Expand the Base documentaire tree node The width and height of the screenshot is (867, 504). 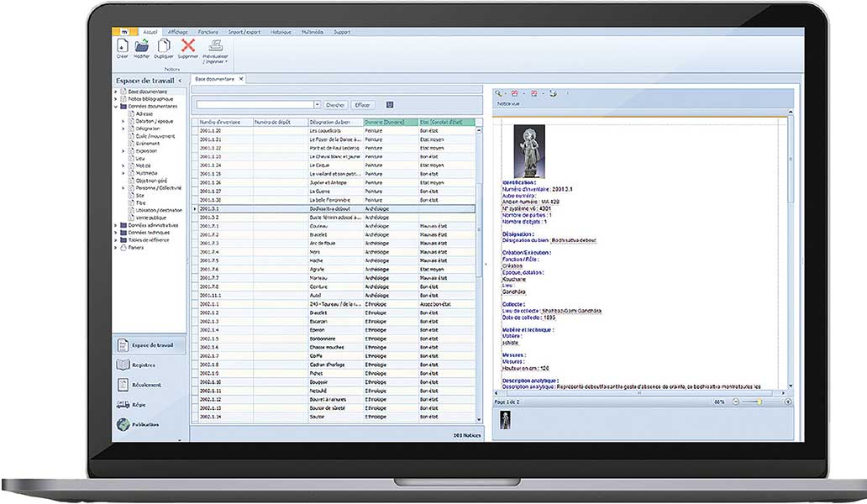(x=116, y=92)
